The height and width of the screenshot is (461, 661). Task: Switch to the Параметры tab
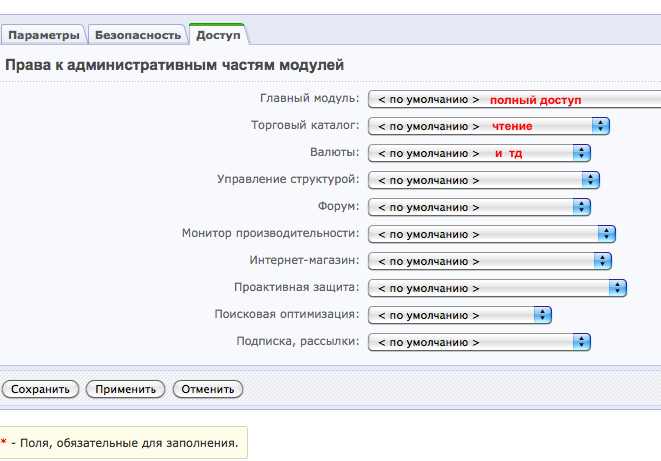coord(44,35)
